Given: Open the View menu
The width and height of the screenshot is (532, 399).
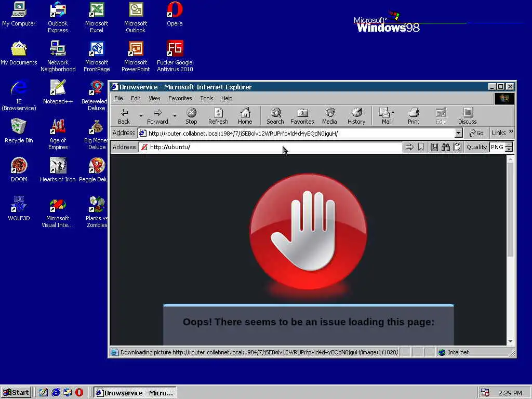Looking at the screenshot, I should coord(154,98).
